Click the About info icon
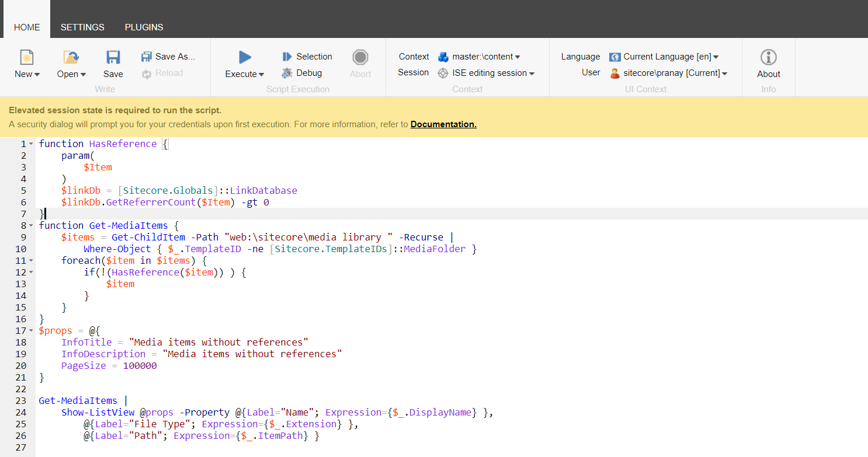868x457 pixels. pyautogui.click(x=769, y=57)
